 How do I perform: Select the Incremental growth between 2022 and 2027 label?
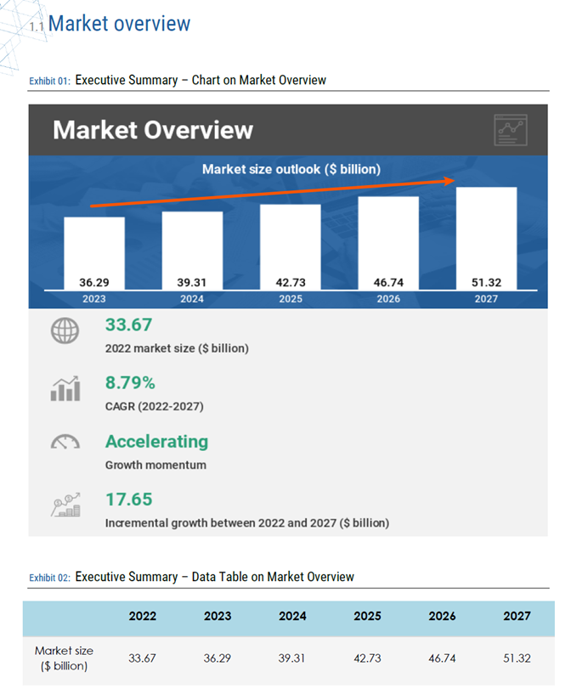click(247, 522)
